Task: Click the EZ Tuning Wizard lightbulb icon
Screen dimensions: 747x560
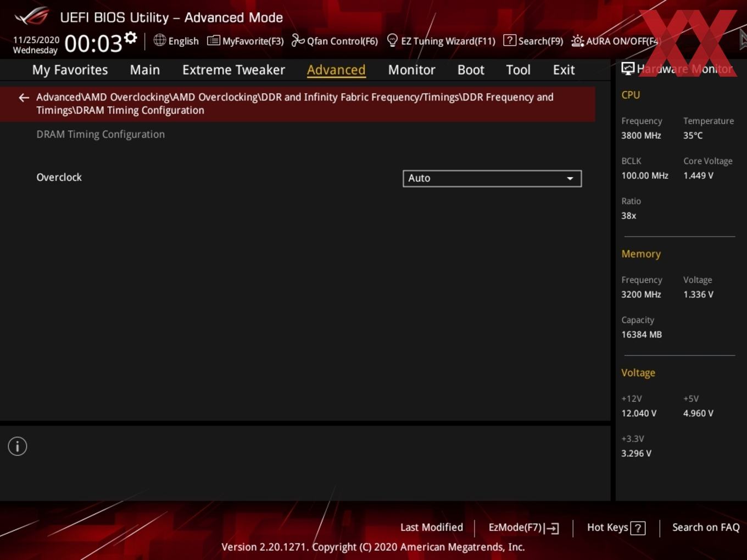Action: click(392, 40)
